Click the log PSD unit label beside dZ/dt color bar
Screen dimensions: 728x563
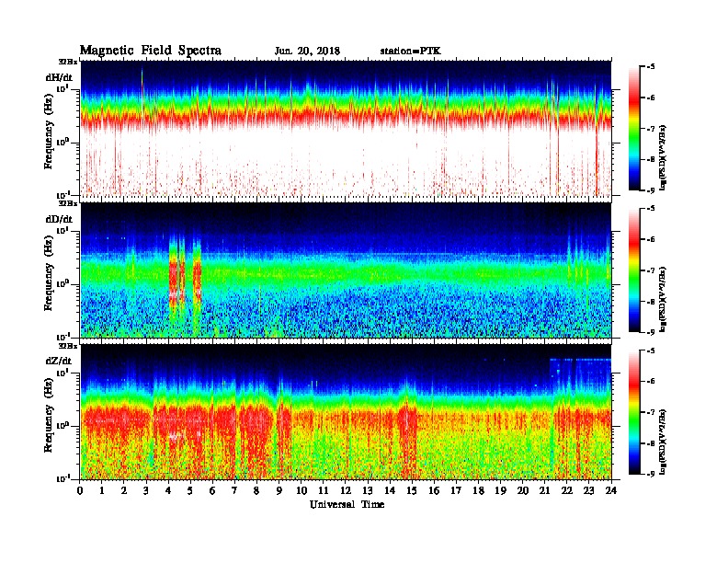663,442
